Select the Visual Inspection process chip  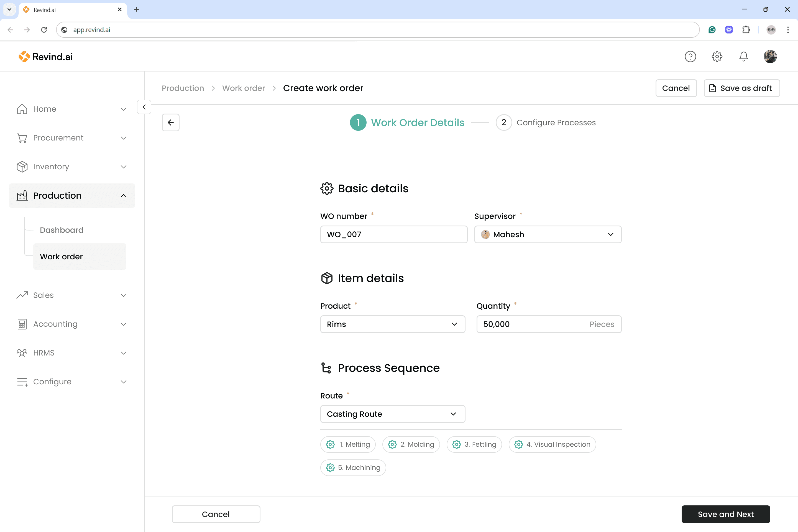point(552,444)
